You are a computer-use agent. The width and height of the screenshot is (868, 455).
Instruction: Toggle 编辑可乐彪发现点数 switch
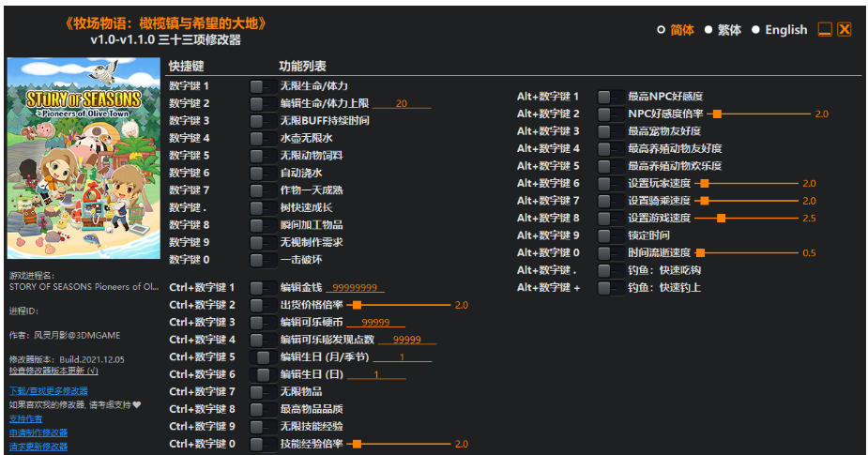tap(262, 340)
